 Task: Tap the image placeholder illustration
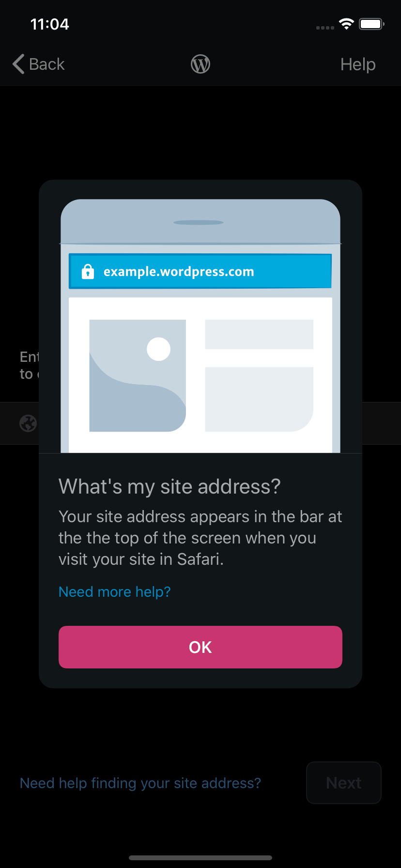point(138,375)
